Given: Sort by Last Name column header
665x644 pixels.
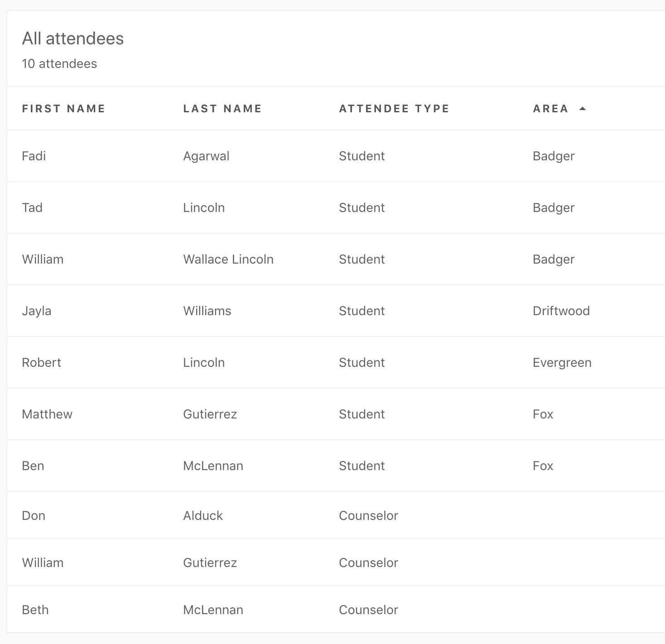Looking at the screenshot, I should pyautogui.click(x=222, y=109).
